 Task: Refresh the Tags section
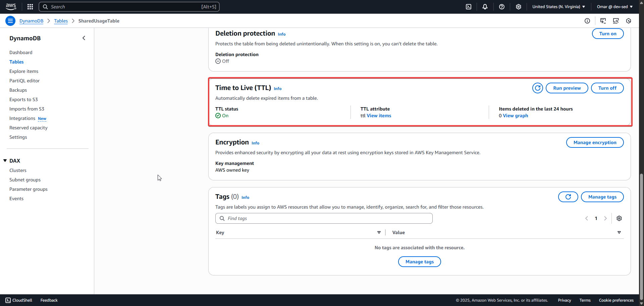pyautogui.click(x=568, y=197)
